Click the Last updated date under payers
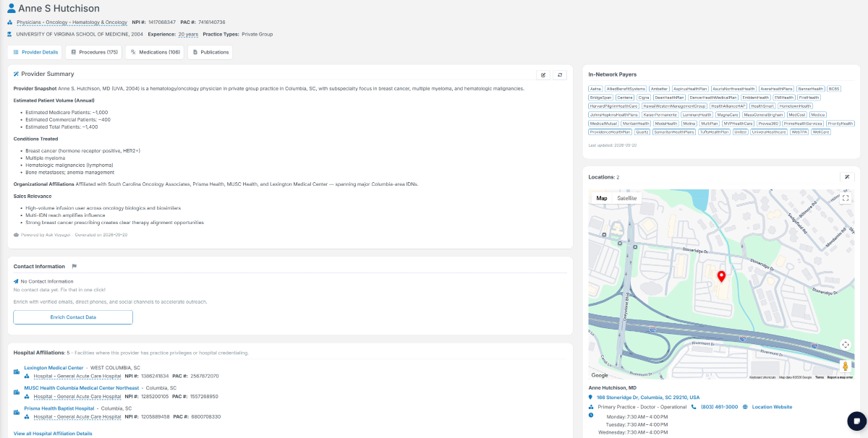Screen dimensions: 868x438 (613, 145)
